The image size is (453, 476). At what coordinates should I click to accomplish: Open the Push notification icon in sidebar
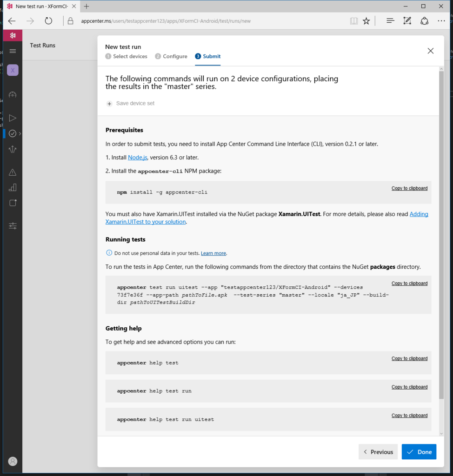click(x=13, y=203)
